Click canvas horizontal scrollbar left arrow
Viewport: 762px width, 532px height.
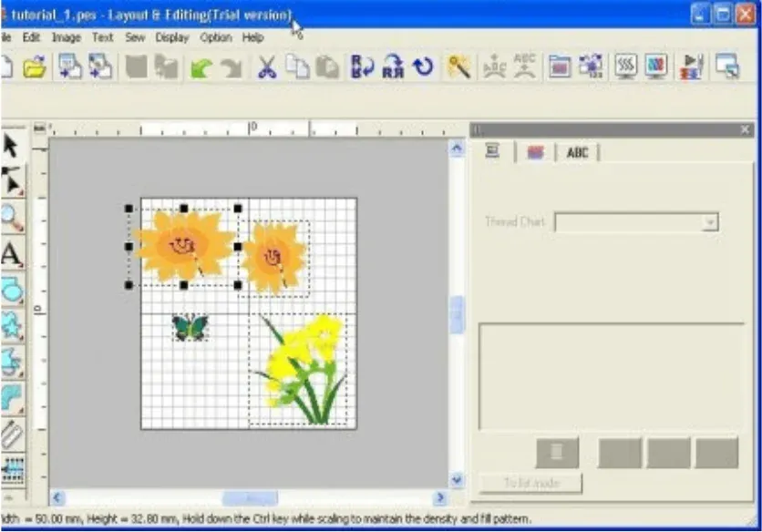point(57,497)
